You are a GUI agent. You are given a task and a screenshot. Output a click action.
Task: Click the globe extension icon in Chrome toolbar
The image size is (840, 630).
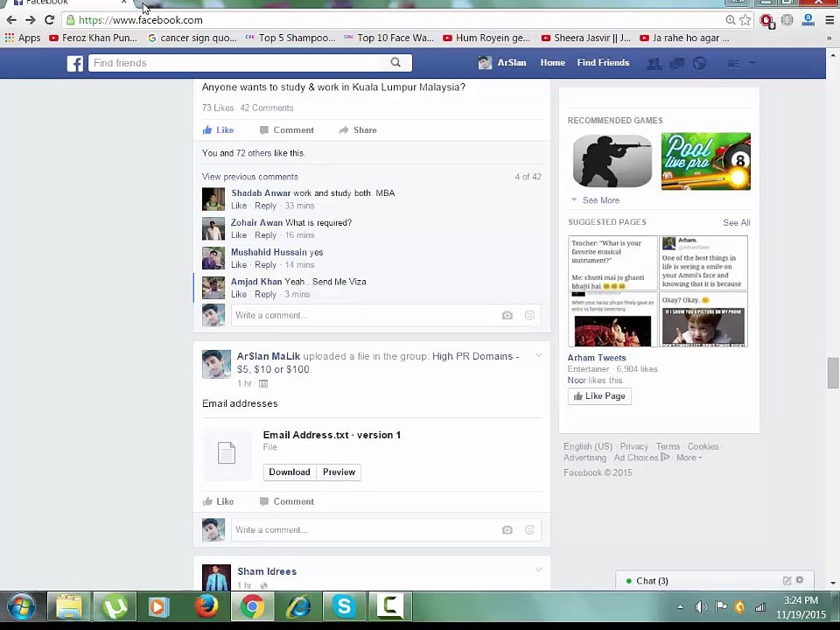pos(787,20)
